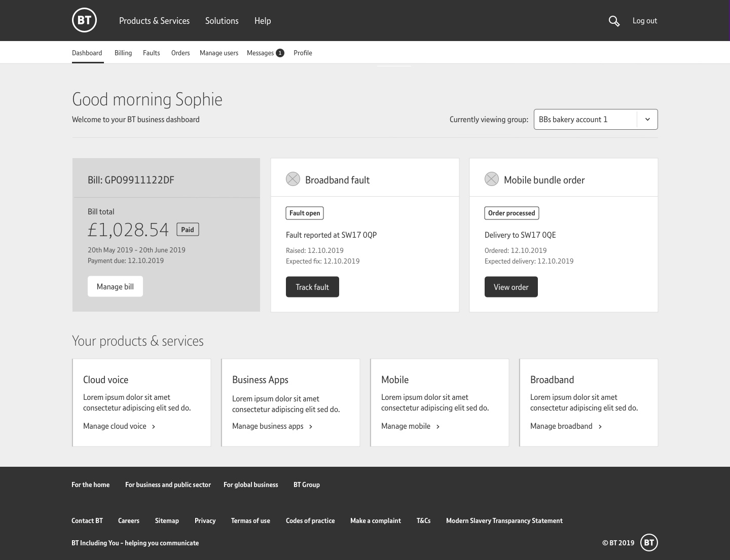The image size is (730, 560).
Task: Click For business and public sector link
Action: click(168, 484)
